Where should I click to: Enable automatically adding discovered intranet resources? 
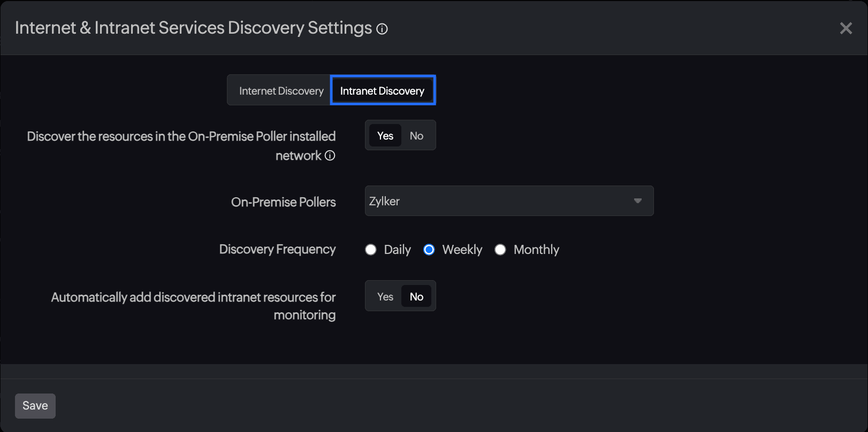(x=385, y=297)
